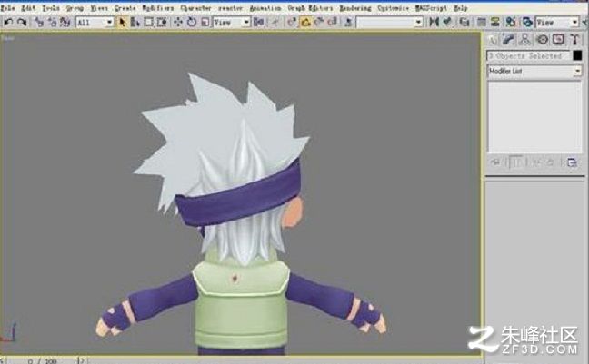Open the Edit menu
The height and width of the screenshot is (364, 589).
pos(28,8)
